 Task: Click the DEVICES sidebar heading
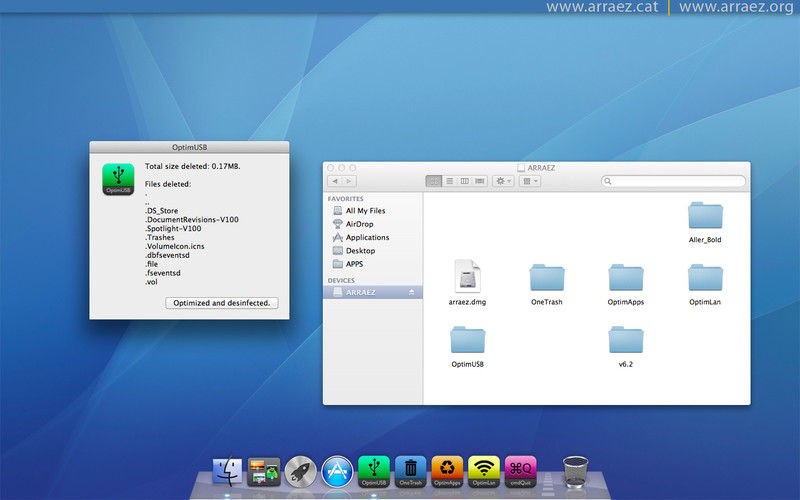coord(341,281)
